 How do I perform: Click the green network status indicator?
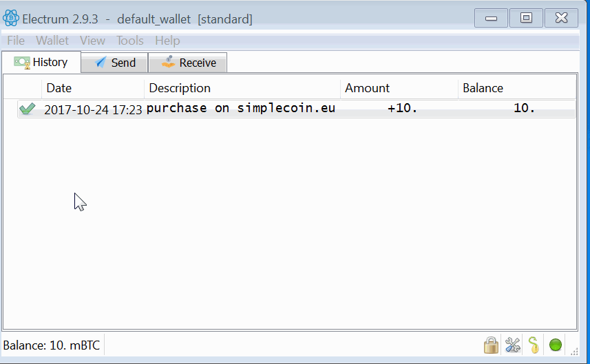coord(556,345)
